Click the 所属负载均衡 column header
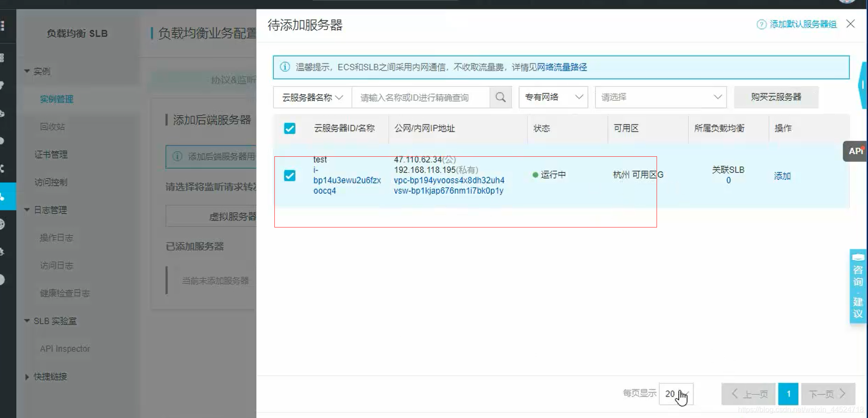868x418 pixels. 719,128
